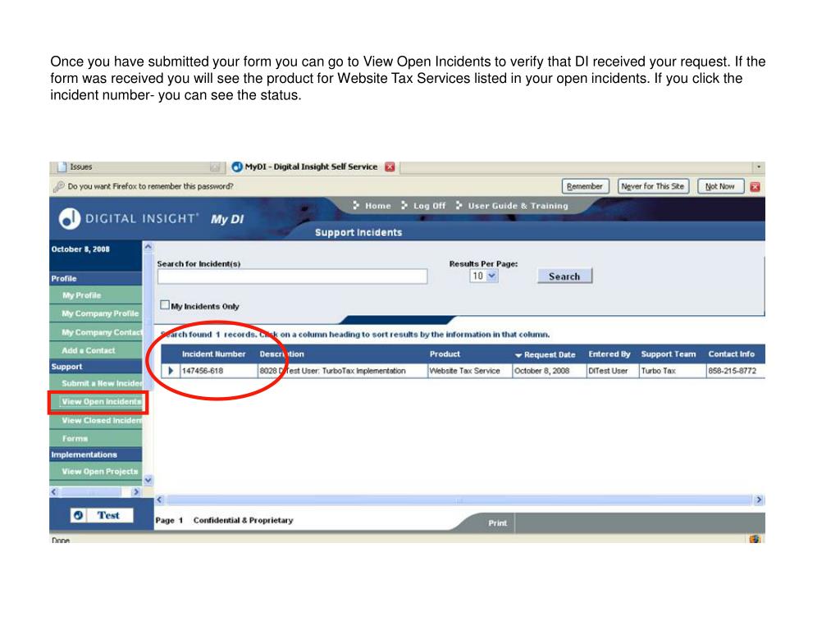The image size is (840, 630).
Task: Click Remember password button
Action: [x=585, y=186]
